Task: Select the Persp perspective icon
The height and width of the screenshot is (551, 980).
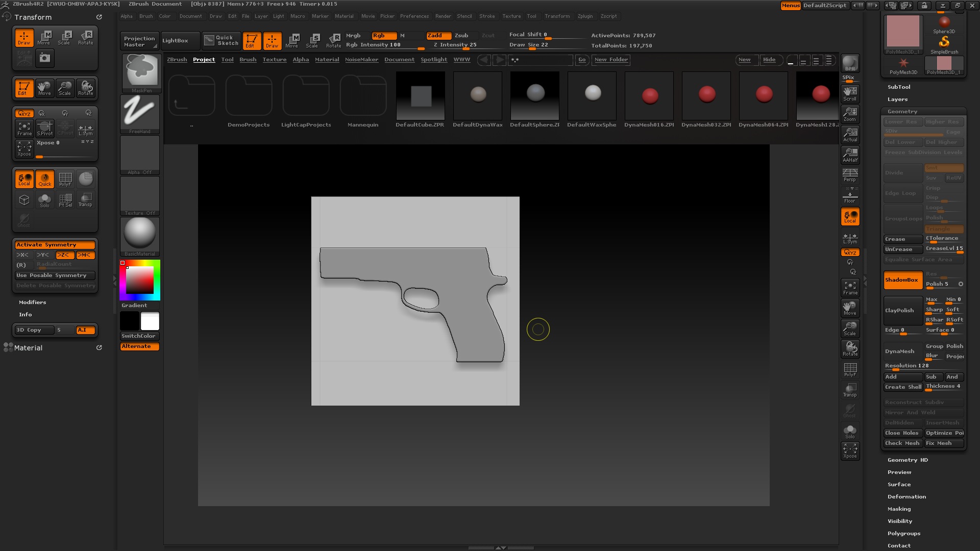Action: 850,174
